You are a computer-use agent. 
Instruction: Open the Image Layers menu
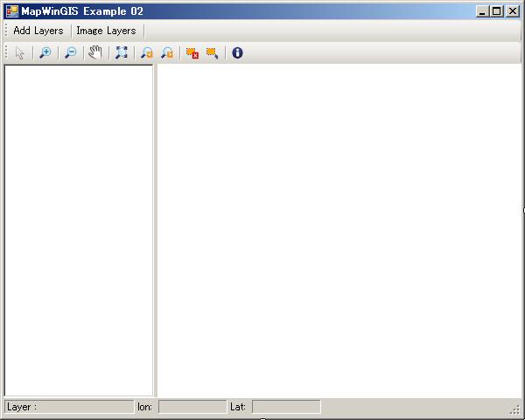click(x=106, y=31)
